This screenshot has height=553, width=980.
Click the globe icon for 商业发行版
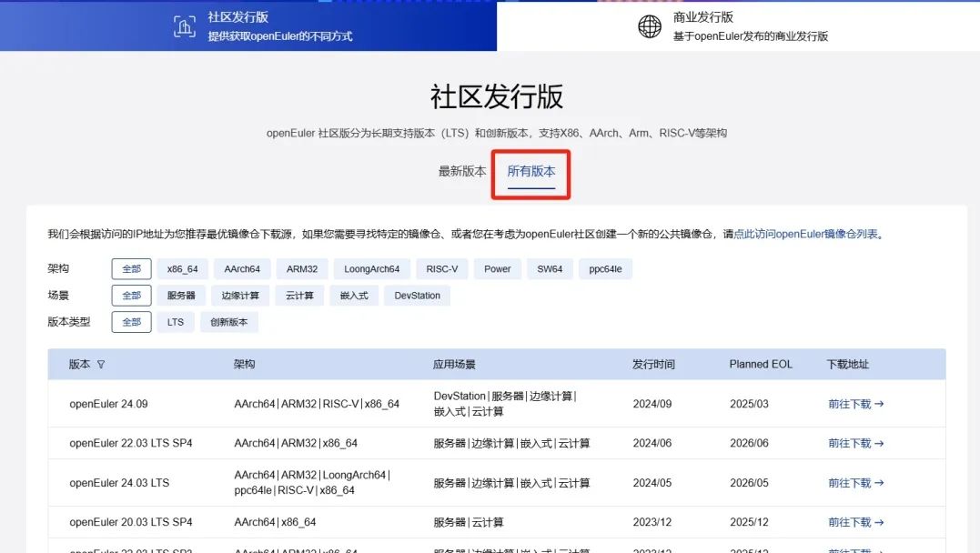(650, 26)
